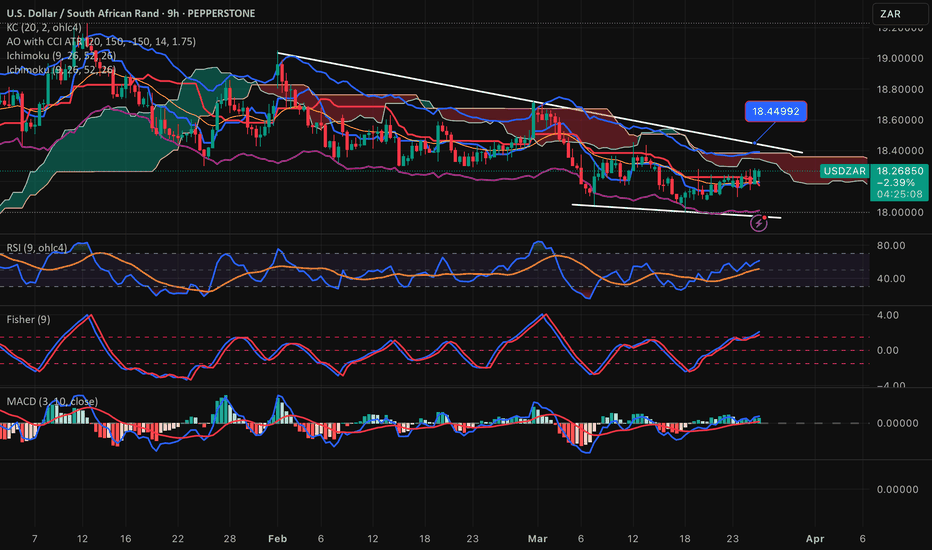The image size is (932, 550).
Task: Click the 04:25:08 countdown timer label
Action: [x=899, y=194]
